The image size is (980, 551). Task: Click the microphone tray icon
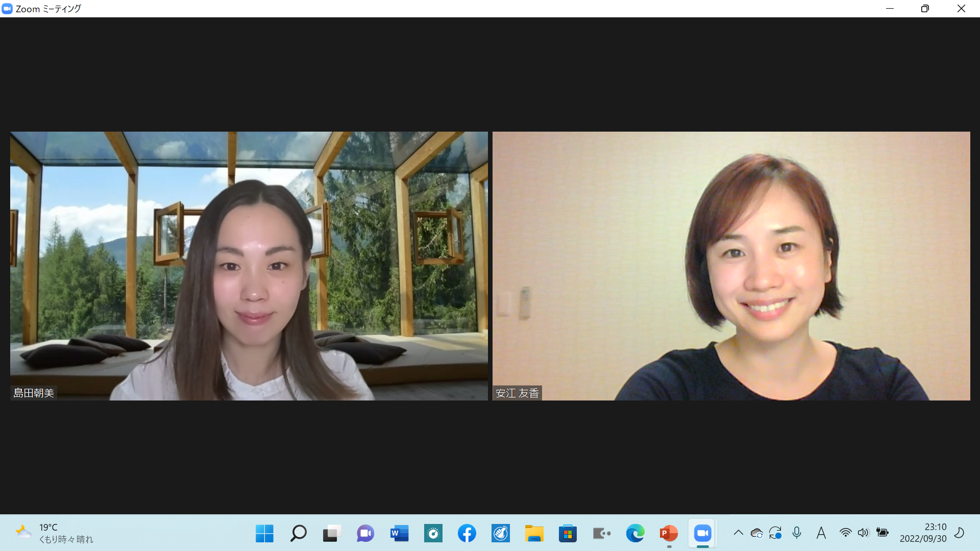[796, 533]
